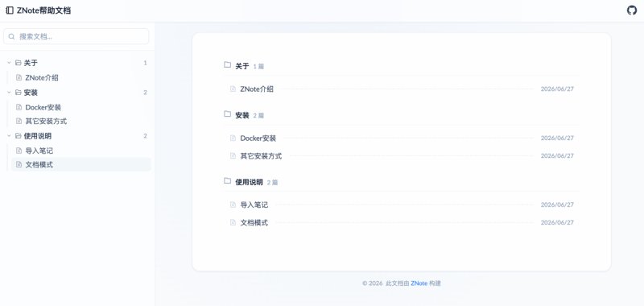Click document icon beside sidebar Docker安装
The image size is (644, 306).
(19, 107)
